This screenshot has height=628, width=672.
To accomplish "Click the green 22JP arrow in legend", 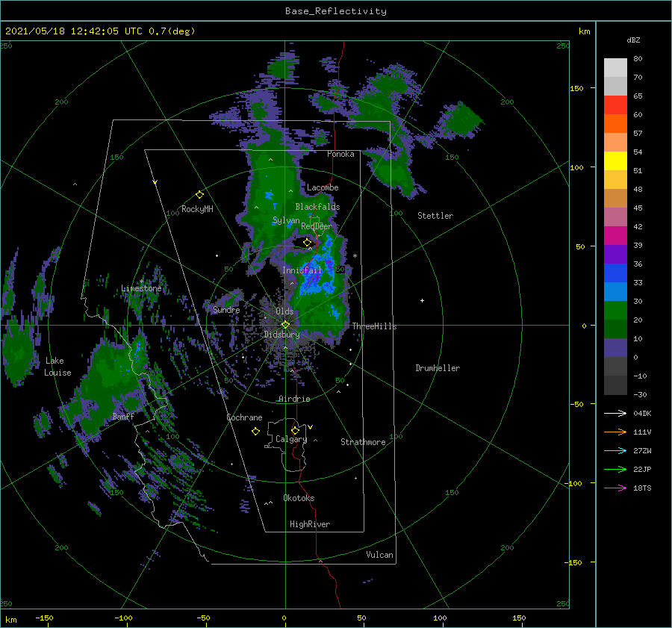I will click(x=615, y=470).
